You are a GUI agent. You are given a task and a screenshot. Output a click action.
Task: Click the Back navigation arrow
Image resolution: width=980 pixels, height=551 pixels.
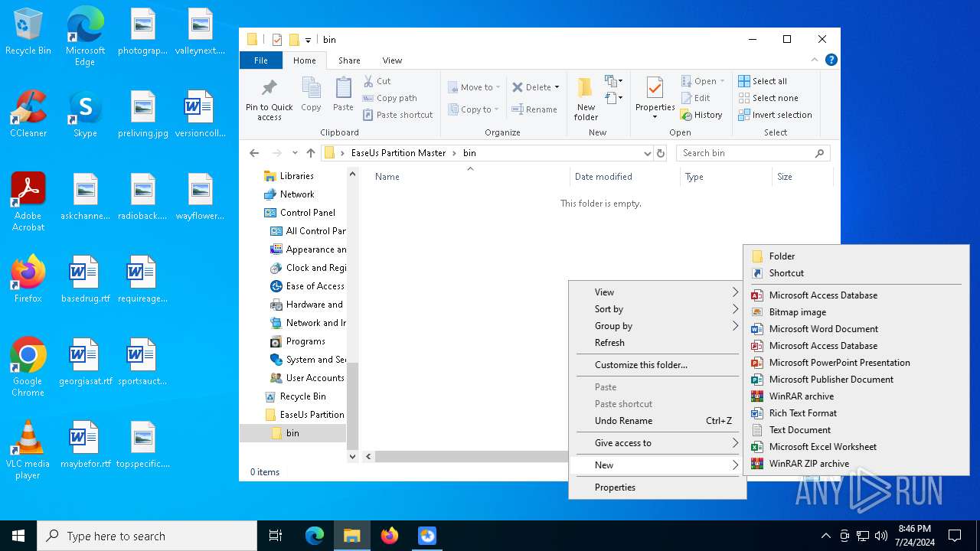pos(254,153)
